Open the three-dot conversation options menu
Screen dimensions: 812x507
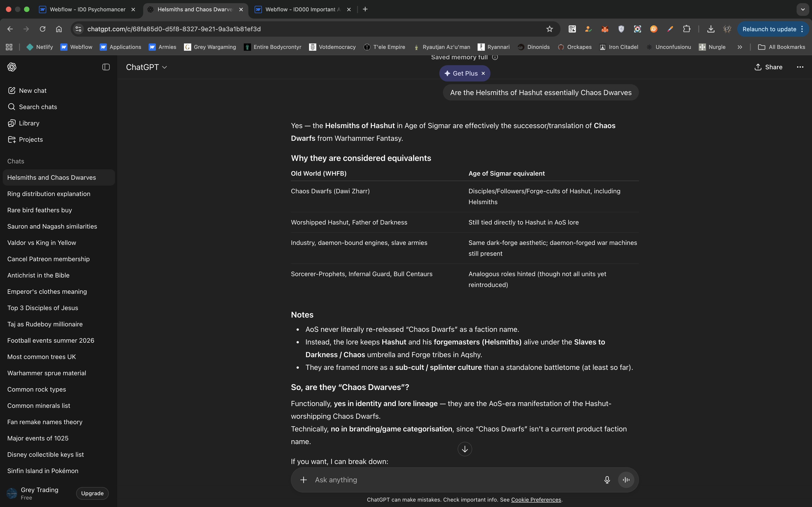[800, 67]
